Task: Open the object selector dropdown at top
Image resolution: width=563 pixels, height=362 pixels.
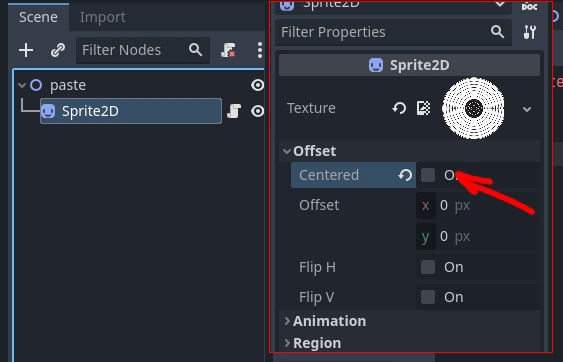Action: tap(499, 4)
